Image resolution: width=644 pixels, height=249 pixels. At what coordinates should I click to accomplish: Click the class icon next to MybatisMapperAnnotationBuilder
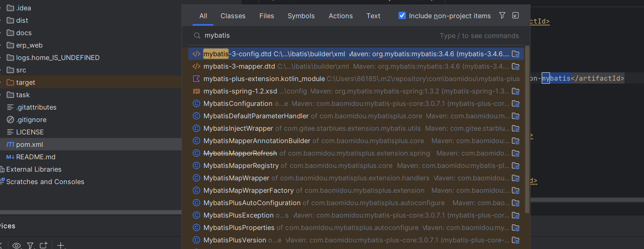(x=196, y=141)
